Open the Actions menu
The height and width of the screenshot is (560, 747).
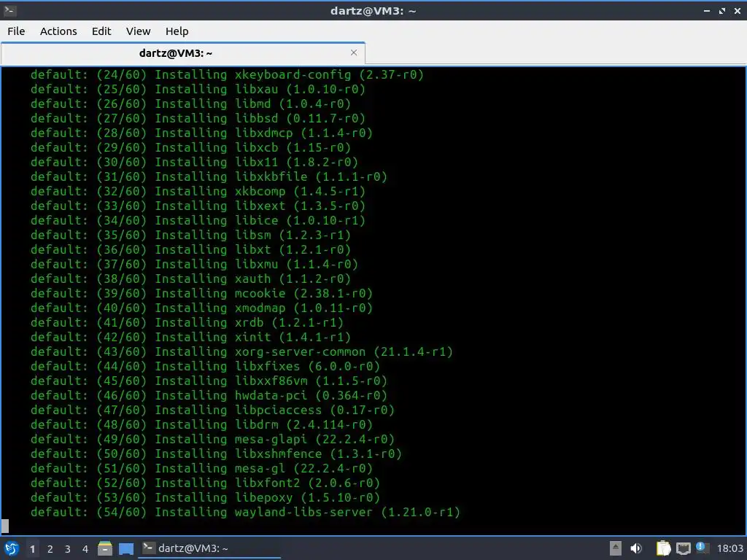(58, 31)
